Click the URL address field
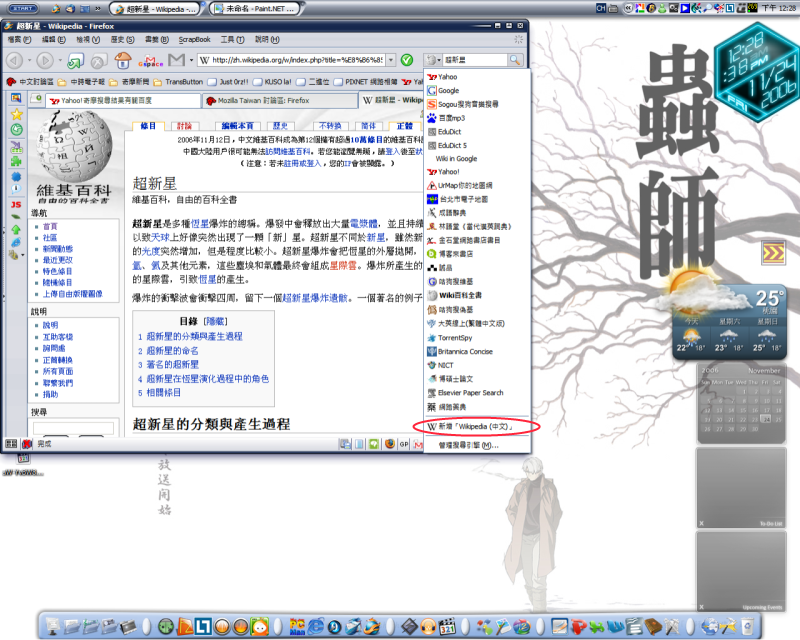The width and height of the screenshot is (800, 640). pyautogui.click(x=291, y=60)
